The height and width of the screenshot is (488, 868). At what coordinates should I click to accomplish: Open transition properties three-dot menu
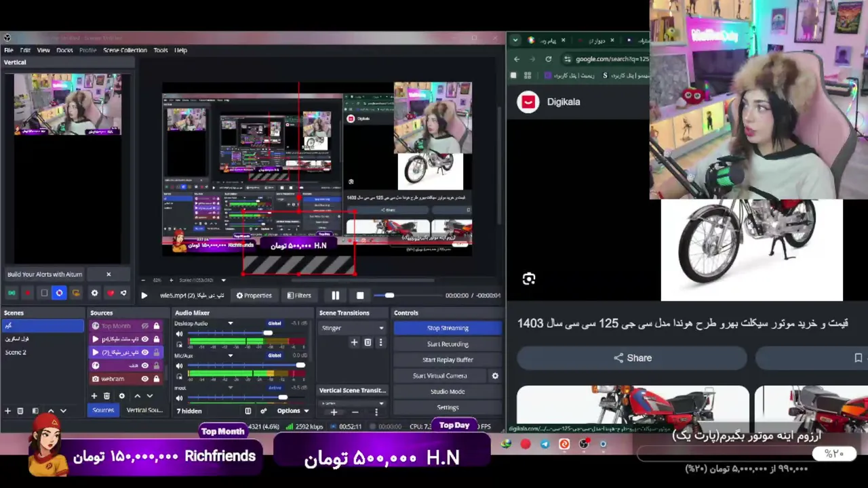point(380,343)
